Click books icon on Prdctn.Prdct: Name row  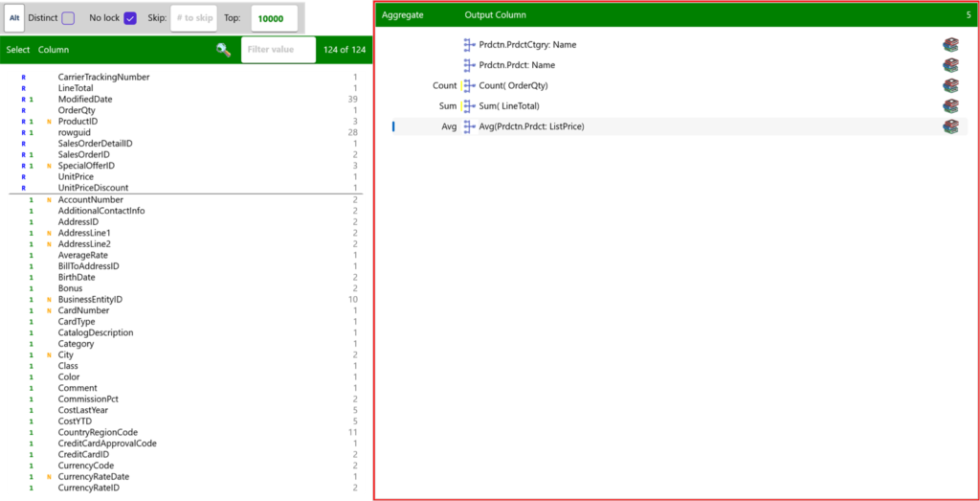pos(950,65)
